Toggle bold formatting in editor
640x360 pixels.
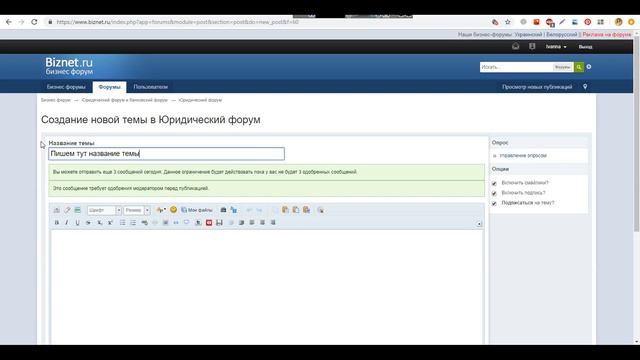pyautogui.click(x=57, y=222)
